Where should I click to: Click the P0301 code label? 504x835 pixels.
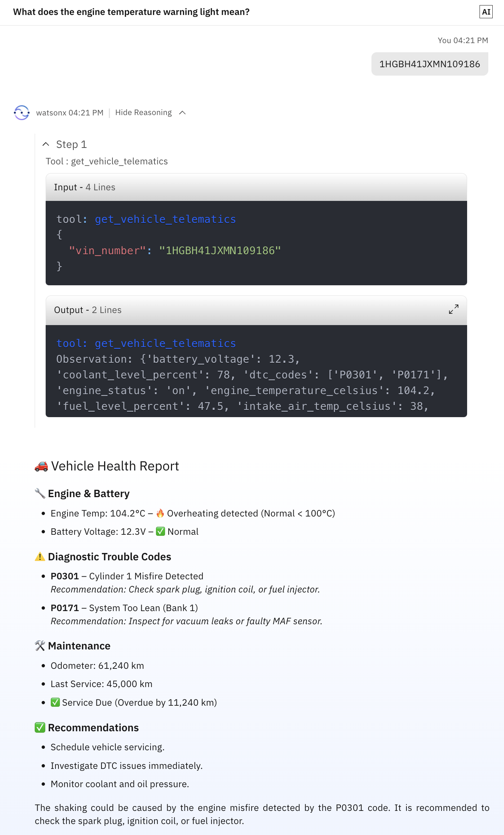point(65,576)
